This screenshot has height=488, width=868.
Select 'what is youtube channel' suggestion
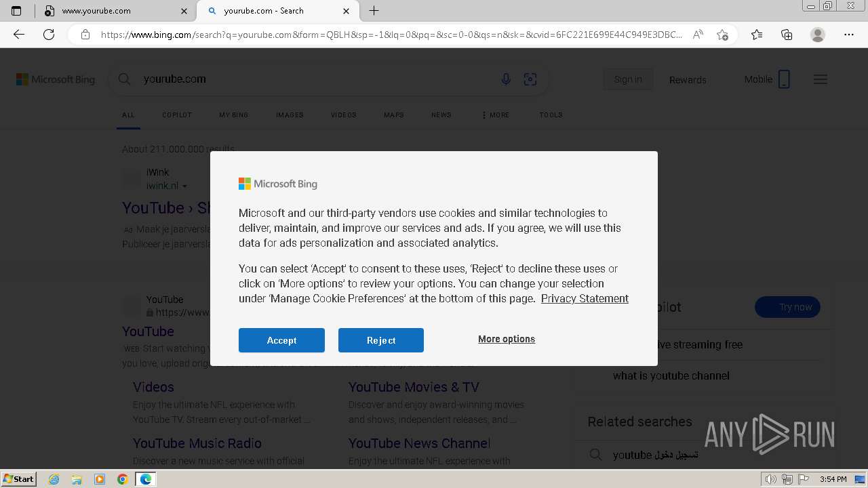(671, 375)
